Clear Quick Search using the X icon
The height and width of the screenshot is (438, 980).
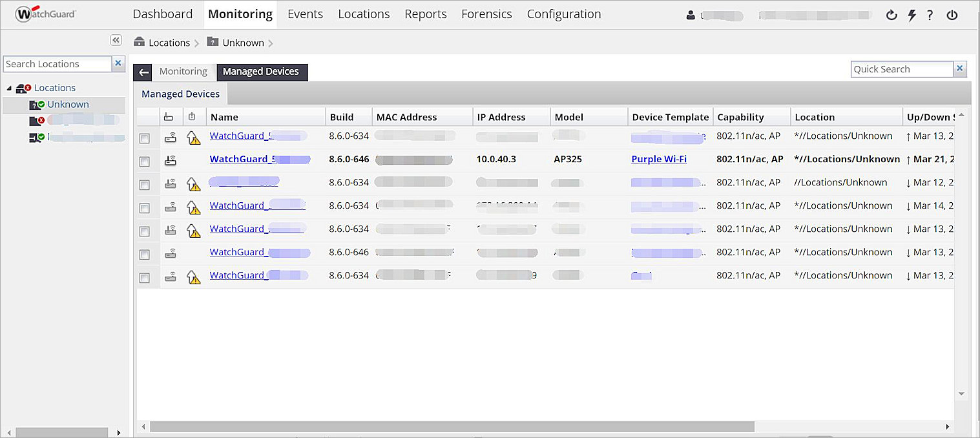point(961,68)
